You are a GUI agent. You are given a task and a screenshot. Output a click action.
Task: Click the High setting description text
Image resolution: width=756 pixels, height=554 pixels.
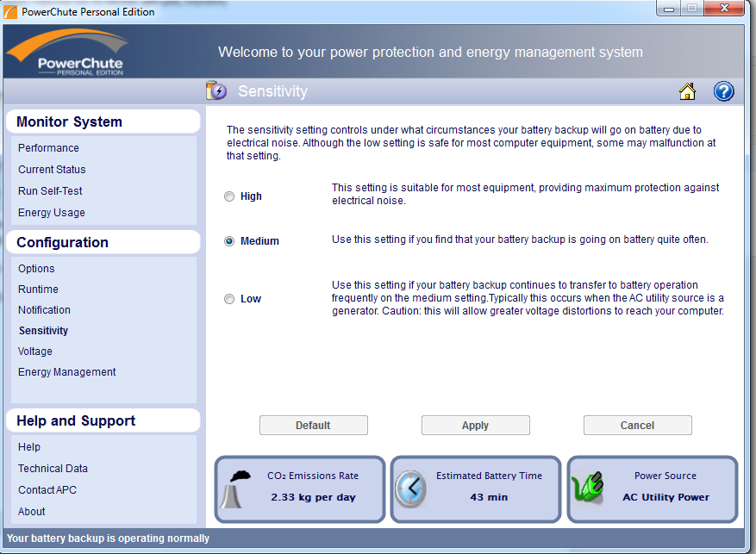coord(526,194)
